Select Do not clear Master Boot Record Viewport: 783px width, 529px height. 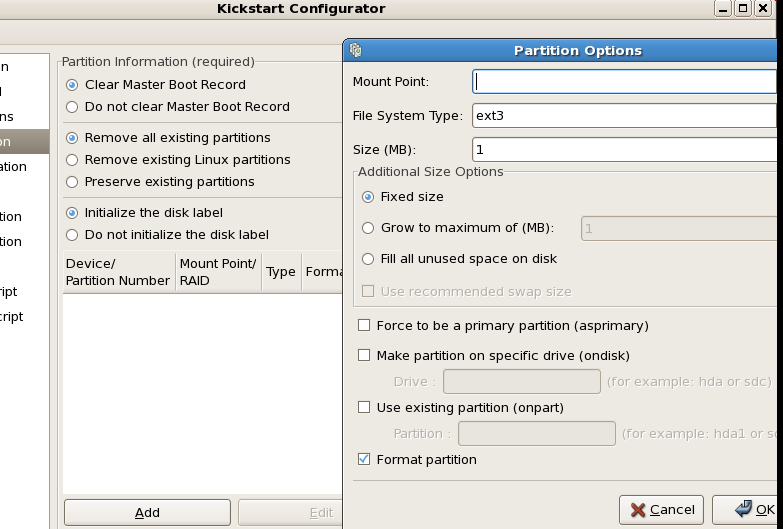[x=71, y=107]
